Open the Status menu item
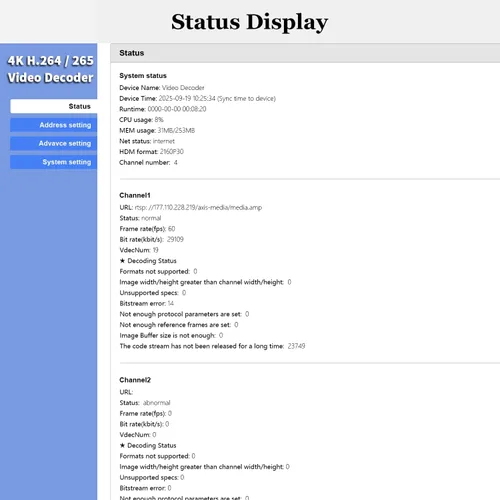Viewport: 500px width, 500px height. pyautogui.click(x=54, y=106)
